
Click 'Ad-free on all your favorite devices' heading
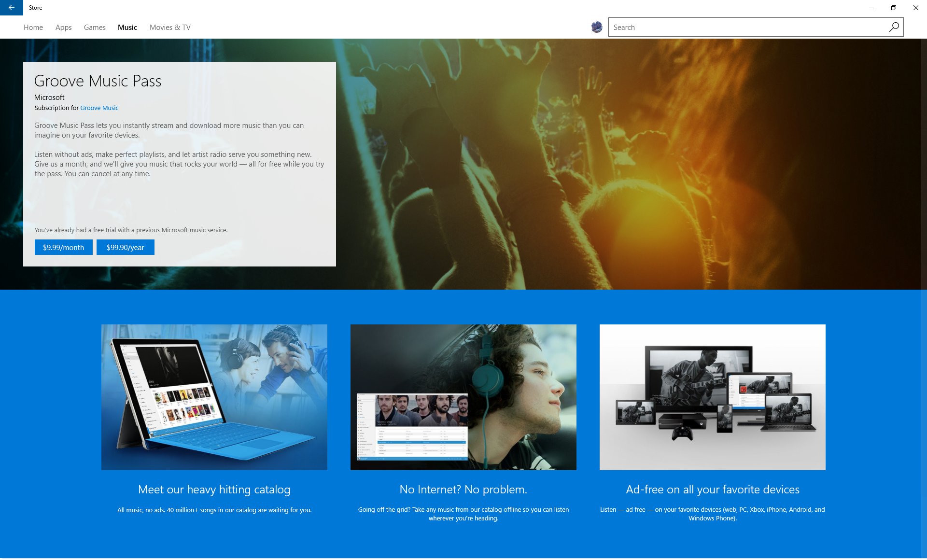713,490
